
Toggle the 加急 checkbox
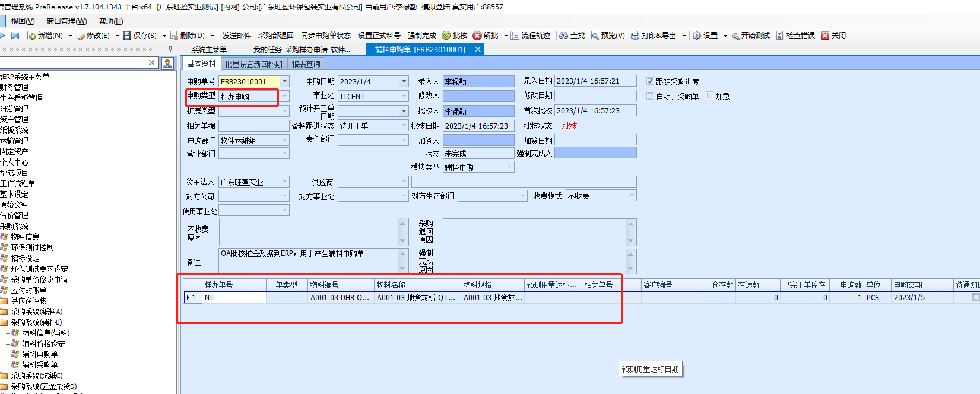point(709,96)
